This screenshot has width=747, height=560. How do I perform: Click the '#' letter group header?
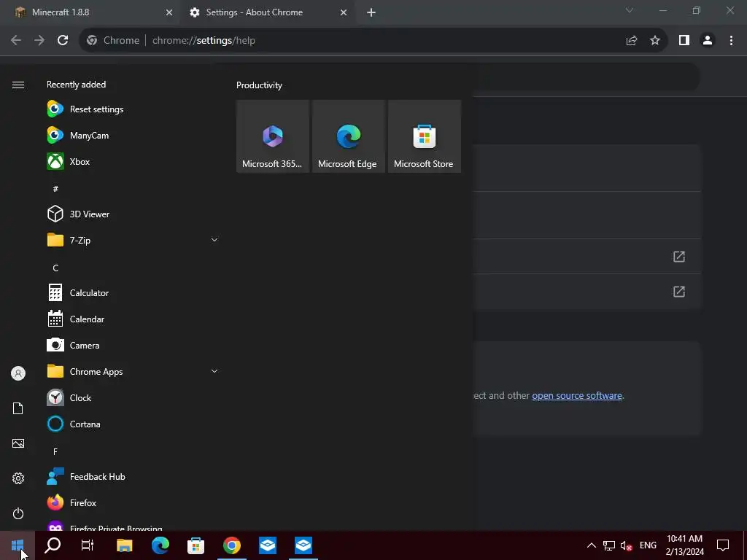tap(55, 189)
